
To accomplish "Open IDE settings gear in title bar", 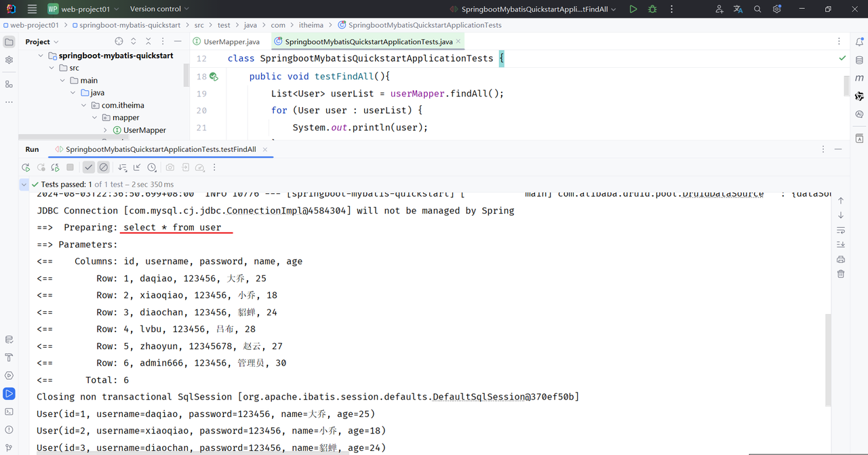I will (777, 9).
